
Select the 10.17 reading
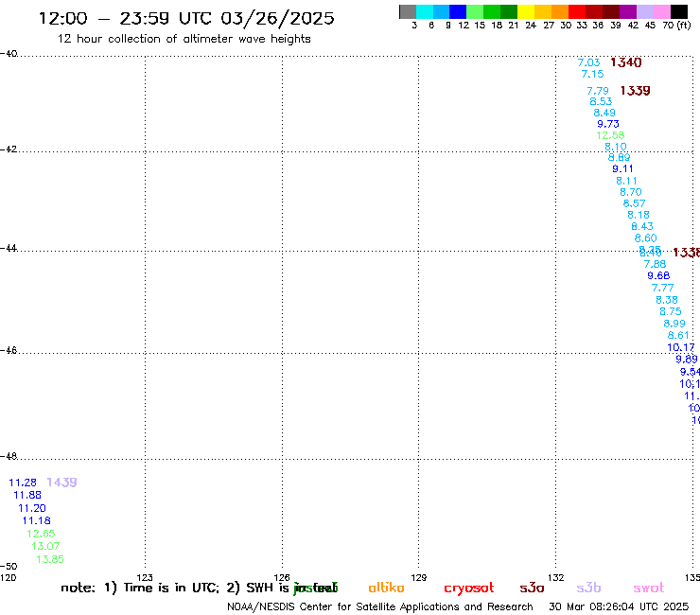tap(681, 347)
